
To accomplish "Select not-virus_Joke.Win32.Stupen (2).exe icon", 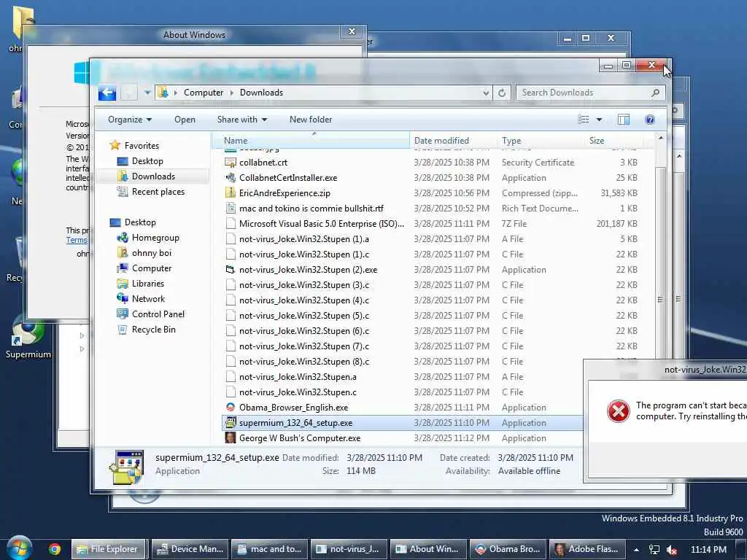I will pyautogui.click(x=231, y=270).
